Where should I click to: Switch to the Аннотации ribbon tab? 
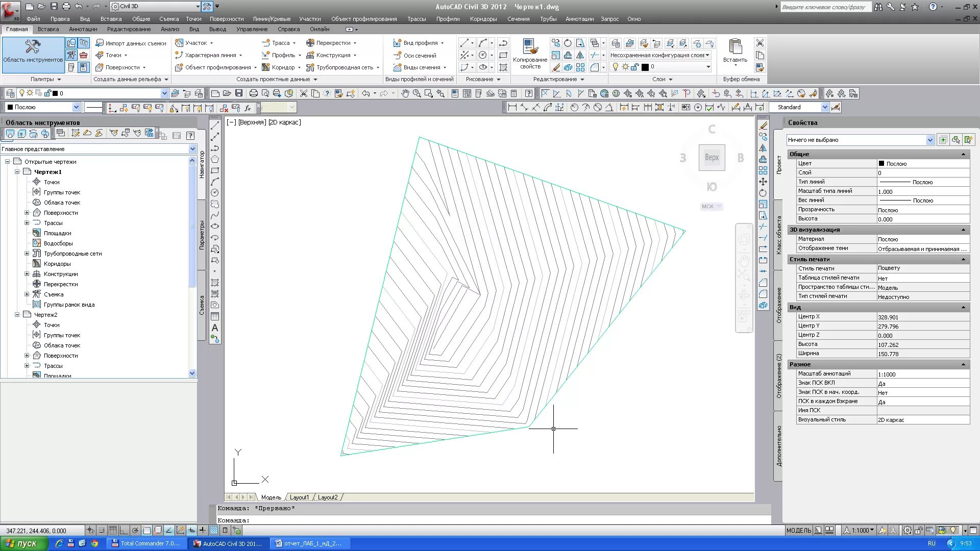tap(83, 29)
